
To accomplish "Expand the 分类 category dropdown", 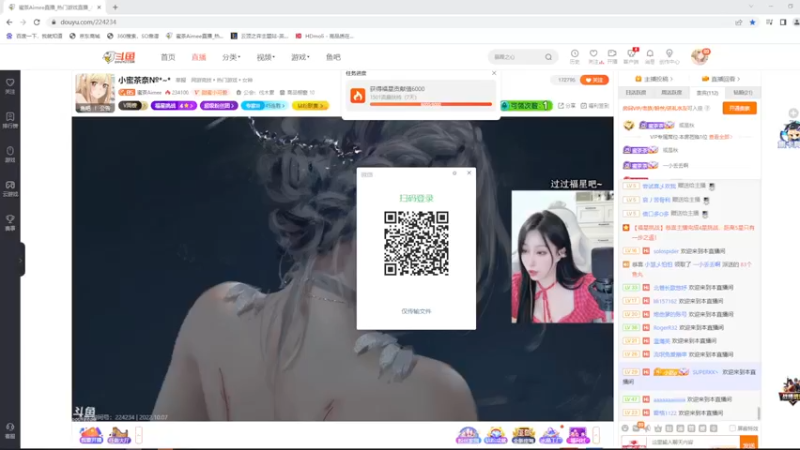I will [231, 57].
